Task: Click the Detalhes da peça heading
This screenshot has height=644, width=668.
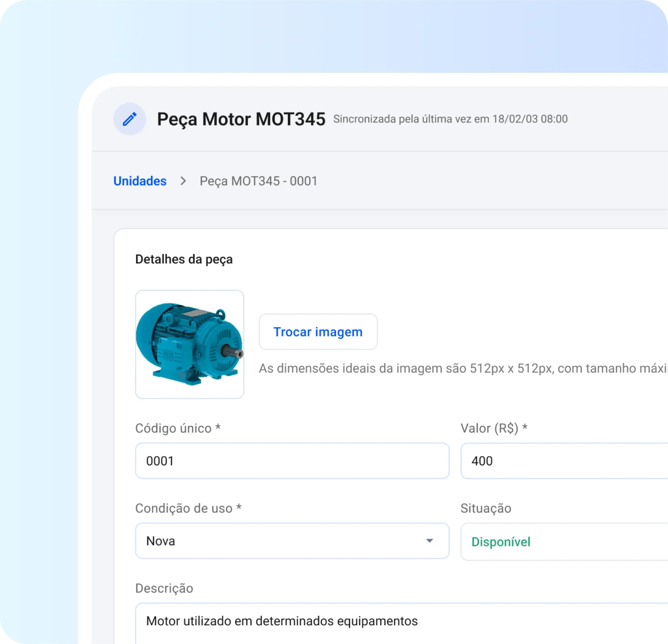Action: 184,259
